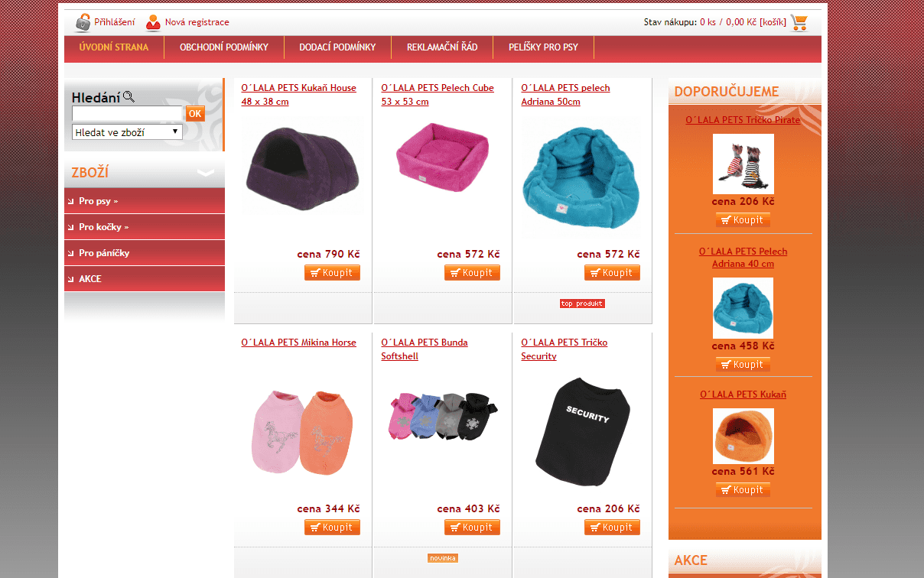This screenshot has height=578, width=924.
Task: Open the O´LALA PETS Tričko Pirate link
Action: (743, 120)
